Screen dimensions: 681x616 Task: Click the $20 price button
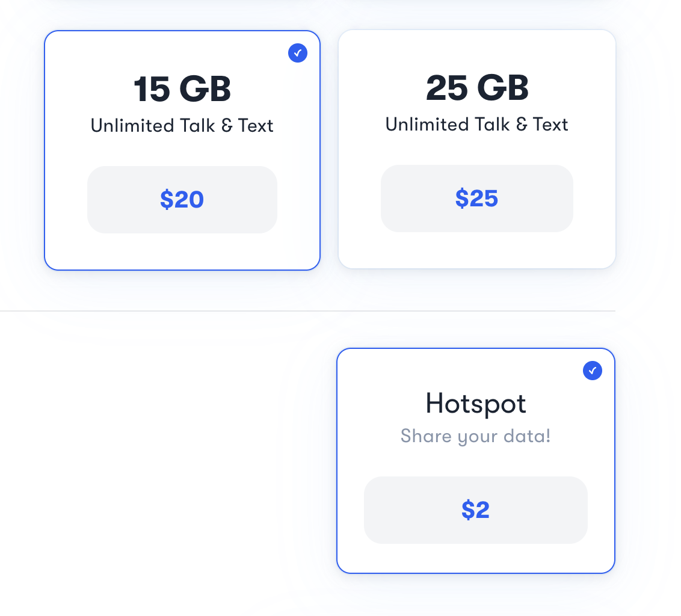coord(182,199)
